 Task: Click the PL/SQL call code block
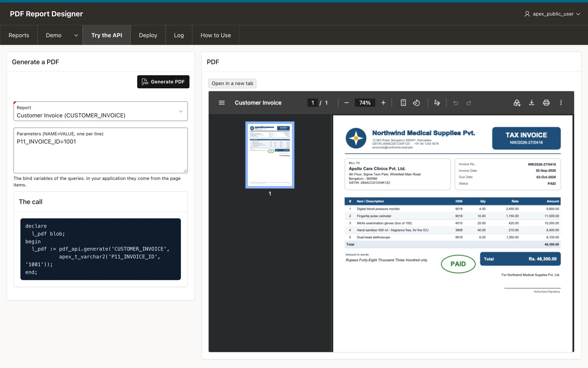pos(101,249)
